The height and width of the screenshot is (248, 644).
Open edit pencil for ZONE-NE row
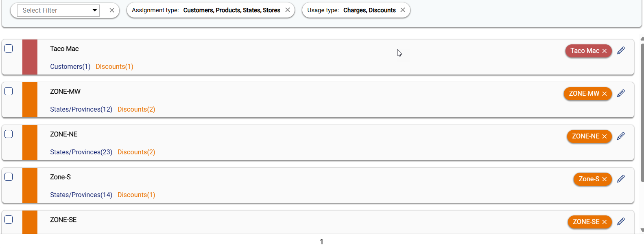pos(621,136)
